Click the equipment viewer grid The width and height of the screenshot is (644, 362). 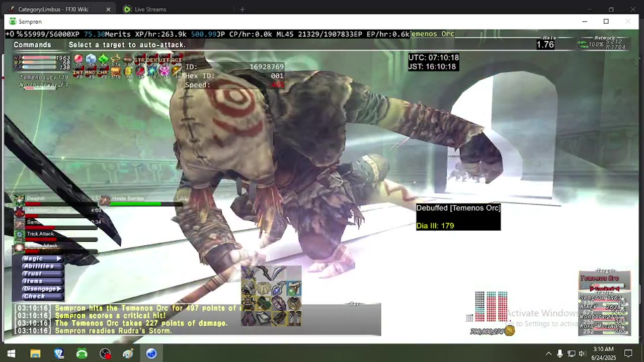click(271, 296)
